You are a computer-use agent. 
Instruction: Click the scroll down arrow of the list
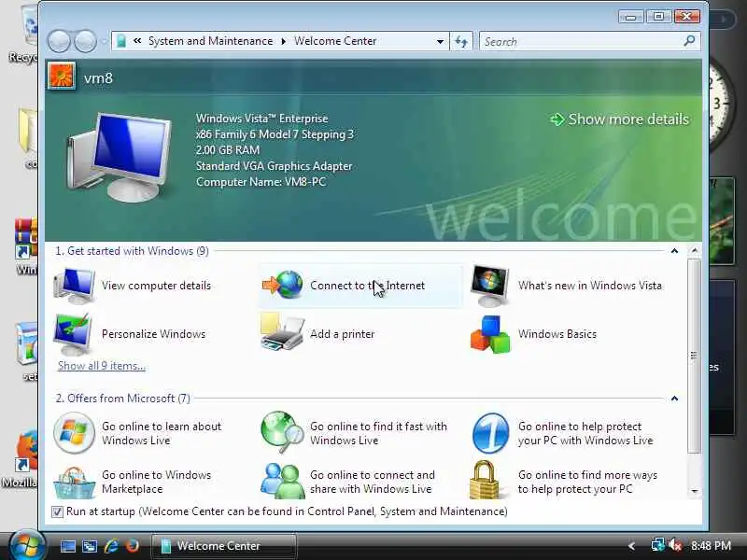[695, 491]
